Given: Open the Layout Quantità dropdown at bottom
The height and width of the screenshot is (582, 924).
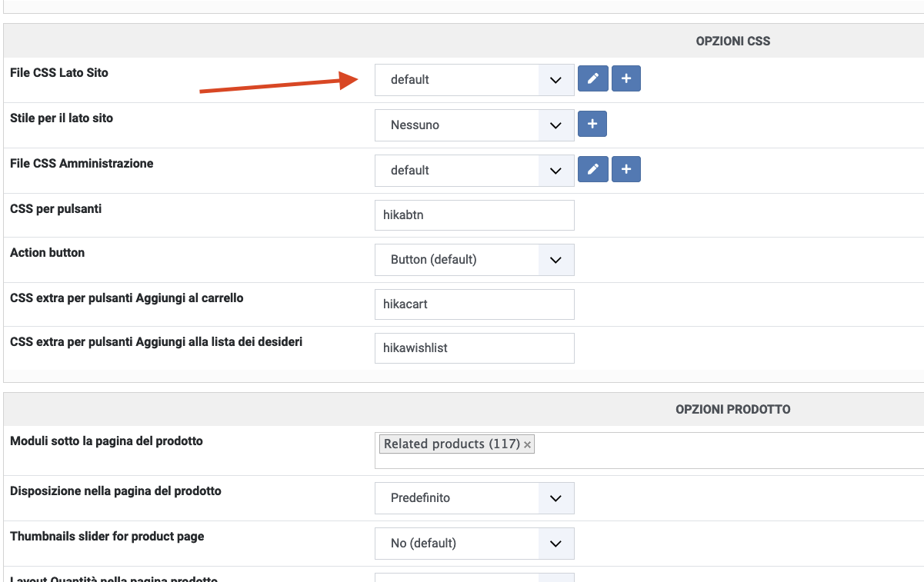Looking at the screenshot, I should click(474, 578).
